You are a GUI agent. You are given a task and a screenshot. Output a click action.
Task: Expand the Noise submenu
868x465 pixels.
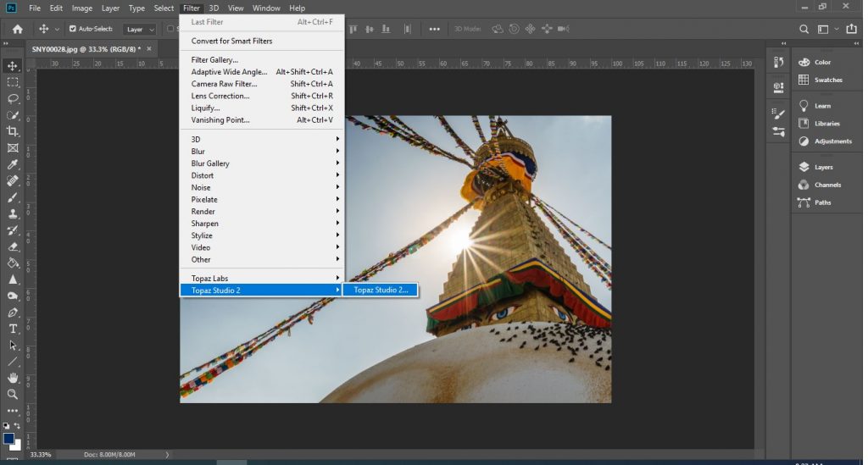click(262, 187)
